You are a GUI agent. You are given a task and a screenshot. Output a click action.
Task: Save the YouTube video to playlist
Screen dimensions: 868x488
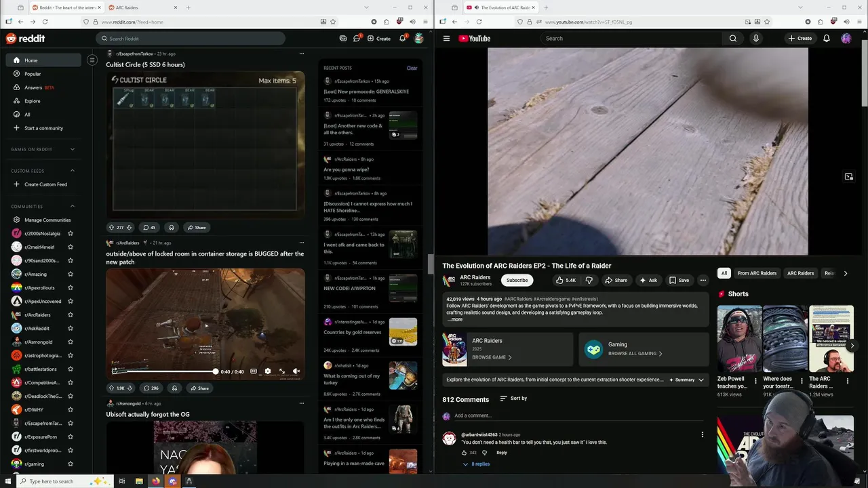679,280
